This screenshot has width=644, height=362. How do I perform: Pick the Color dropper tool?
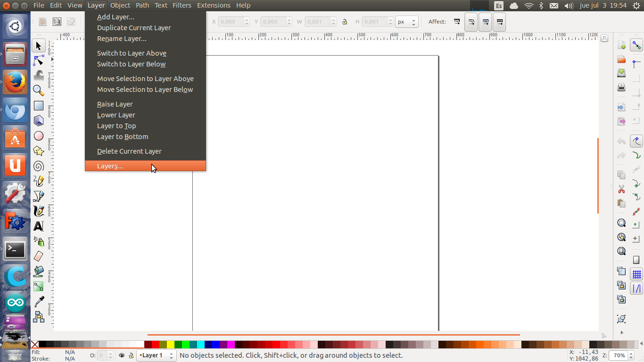tap(39, 302)
